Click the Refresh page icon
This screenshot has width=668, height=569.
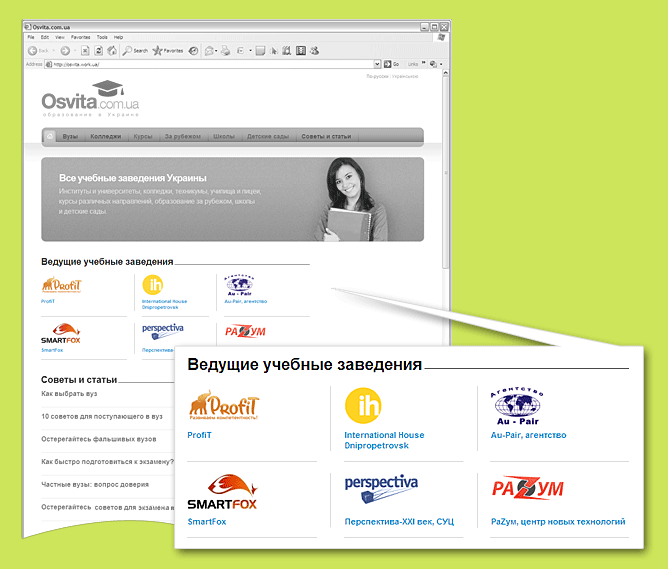(x=98, y=51)
